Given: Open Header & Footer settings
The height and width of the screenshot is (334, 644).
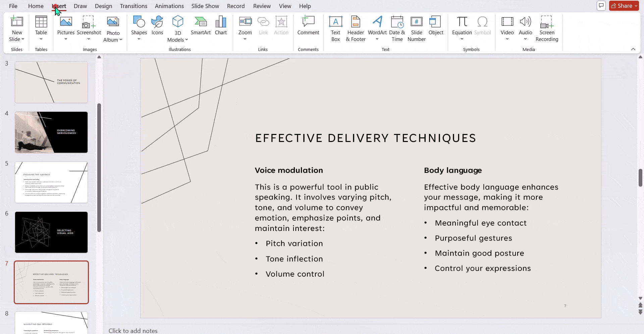Looking at the screenshot, I should (355, 29).
